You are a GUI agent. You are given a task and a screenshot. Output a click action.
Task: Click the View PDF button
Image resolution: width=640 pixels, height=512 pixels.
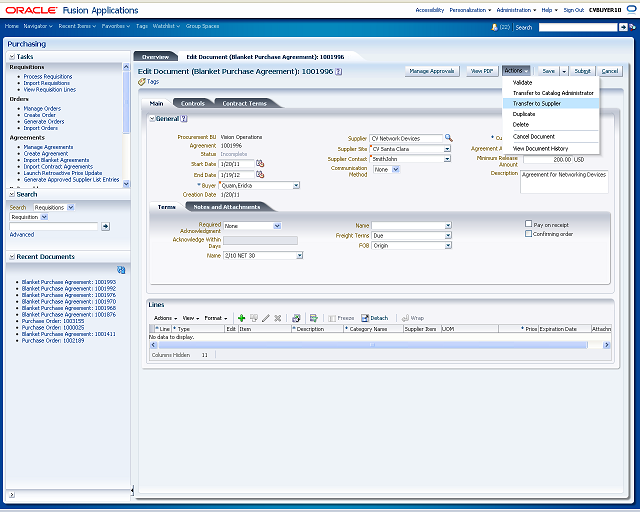tap(482, 71)
